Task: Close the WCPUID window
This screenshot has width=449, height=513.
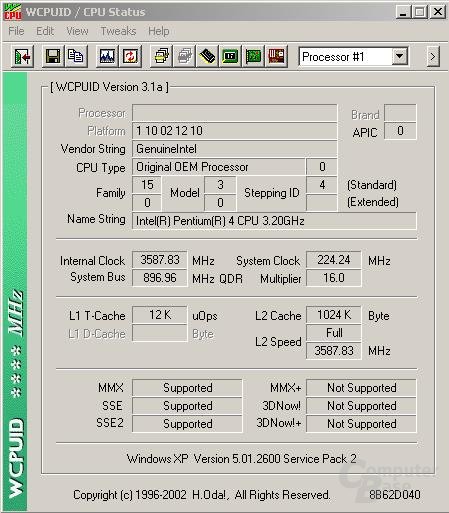Action: (438, 12)
